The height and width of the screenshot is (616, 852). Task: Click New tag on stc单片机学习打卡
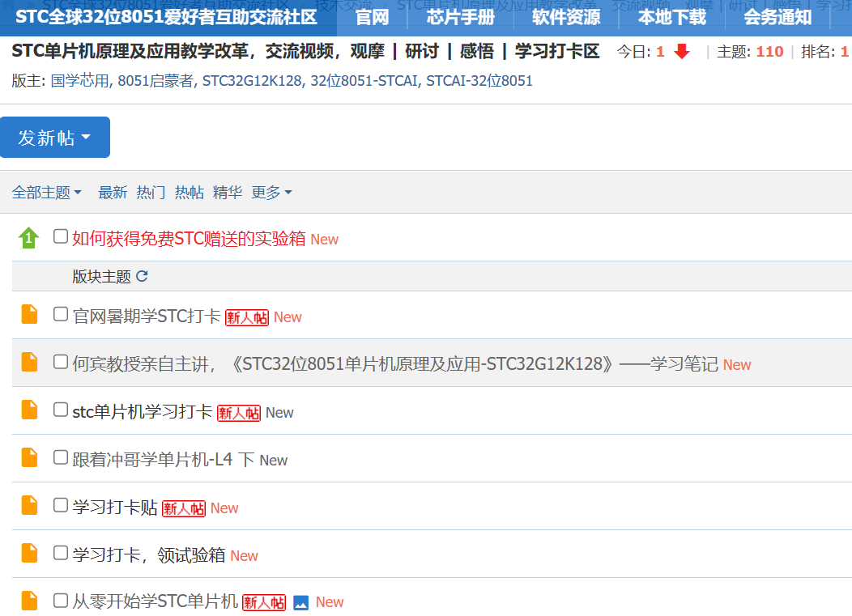(279, 413)
